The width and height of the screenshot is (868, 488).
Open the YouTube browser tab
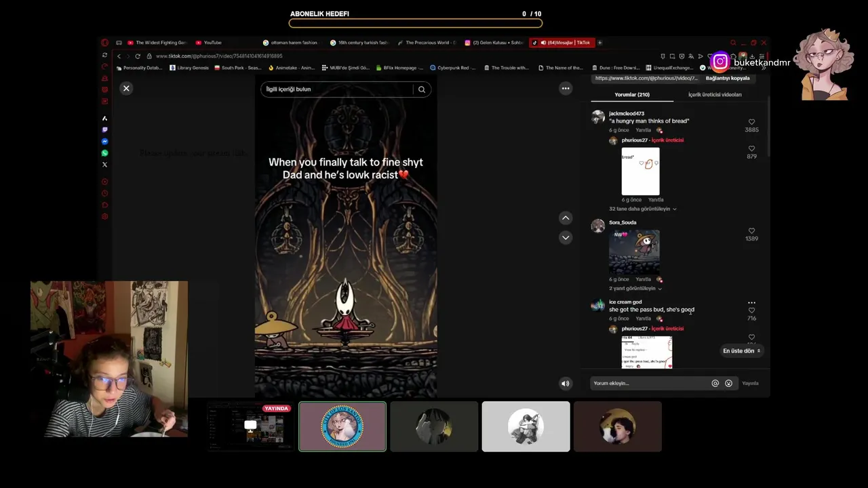click(x=209, y=43)
